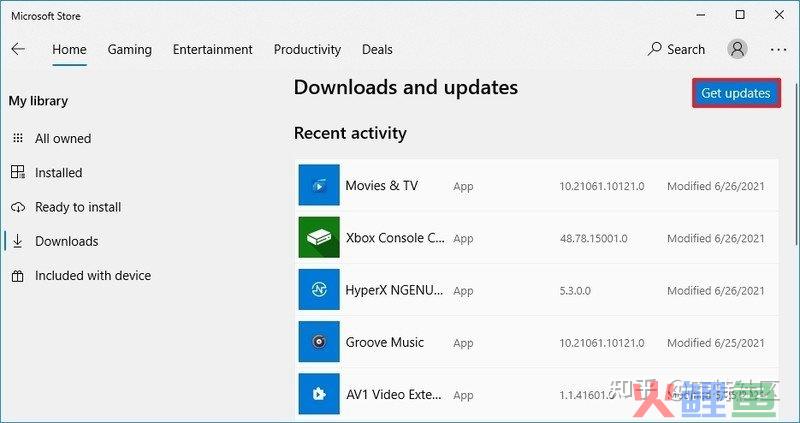Switch to the Gaming tab

(130, 49)
